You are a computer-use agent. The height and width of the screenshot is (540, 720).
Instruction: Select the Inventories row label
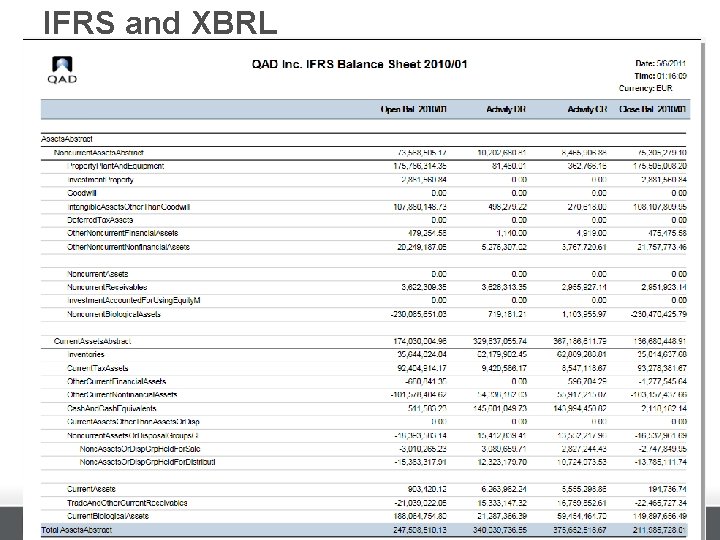coord(86,354)
